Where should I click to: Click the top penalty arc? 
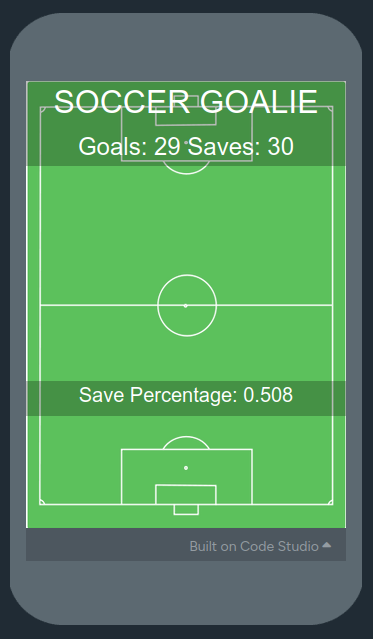[186, 168]
